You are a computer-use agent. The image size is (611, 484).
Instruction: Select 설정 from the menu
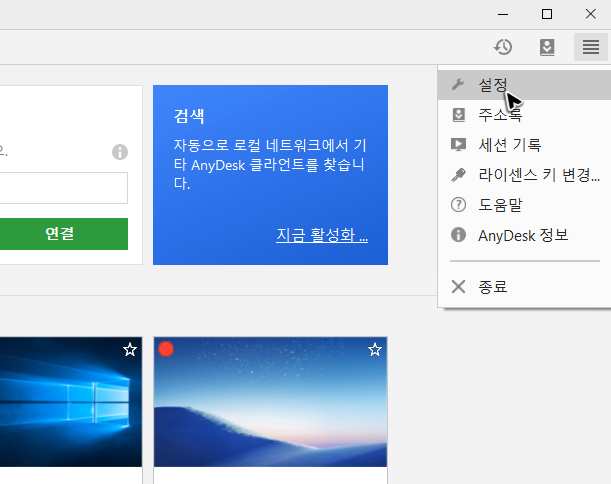pos(524,85)
